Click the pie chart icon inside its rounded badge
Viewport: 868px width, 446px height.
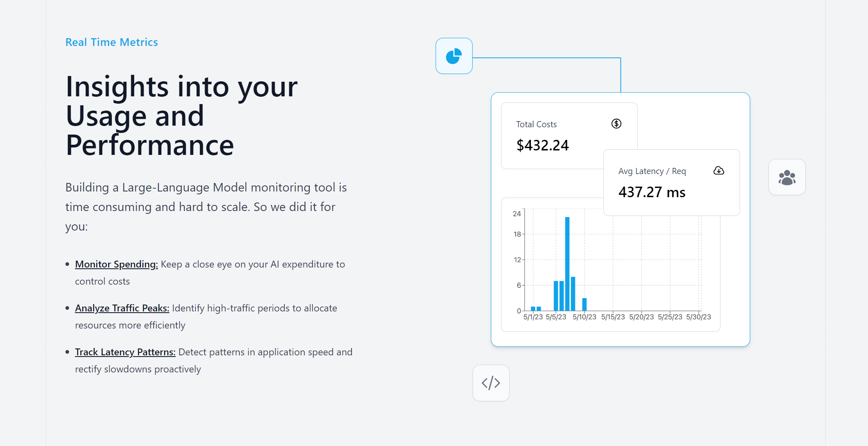coord(454,56)
